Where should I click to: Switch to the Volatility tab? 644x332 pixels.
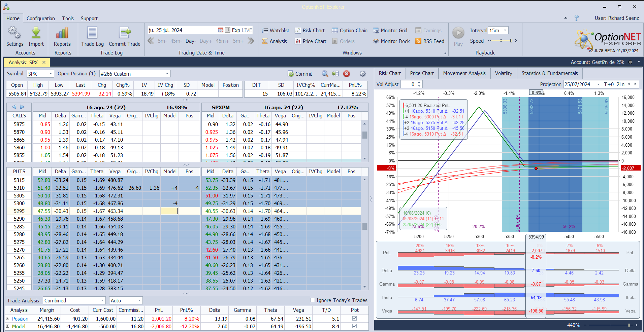(504, 73)
